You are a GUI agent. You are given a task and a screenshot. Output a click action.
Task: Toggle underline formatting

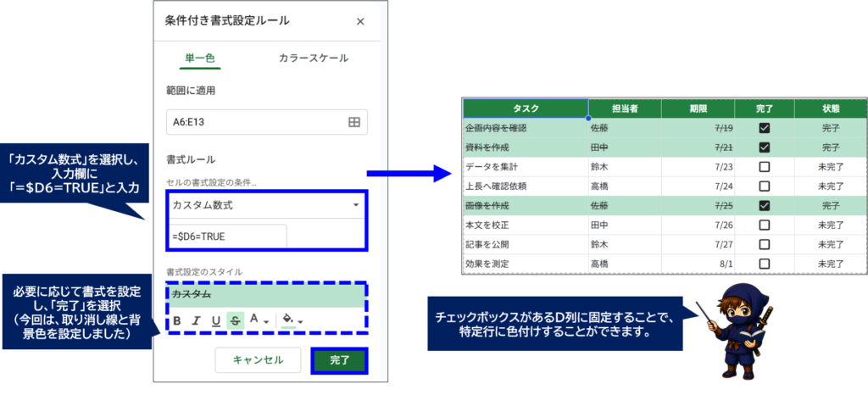point(216,320)
